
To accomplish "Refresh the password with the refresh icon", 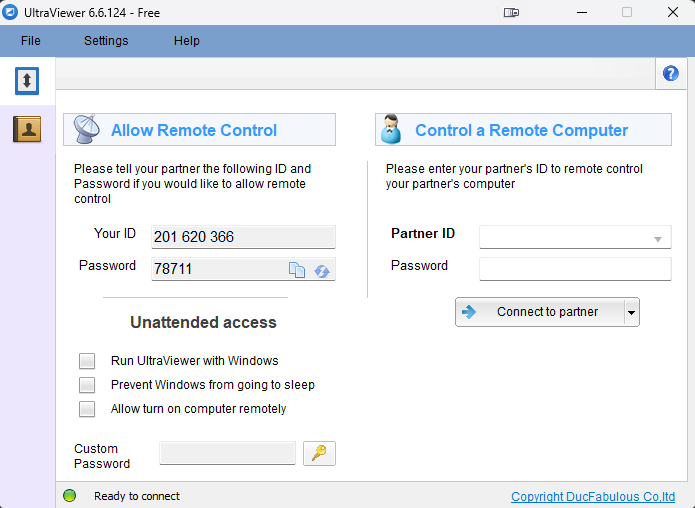I will pos(322,270).
